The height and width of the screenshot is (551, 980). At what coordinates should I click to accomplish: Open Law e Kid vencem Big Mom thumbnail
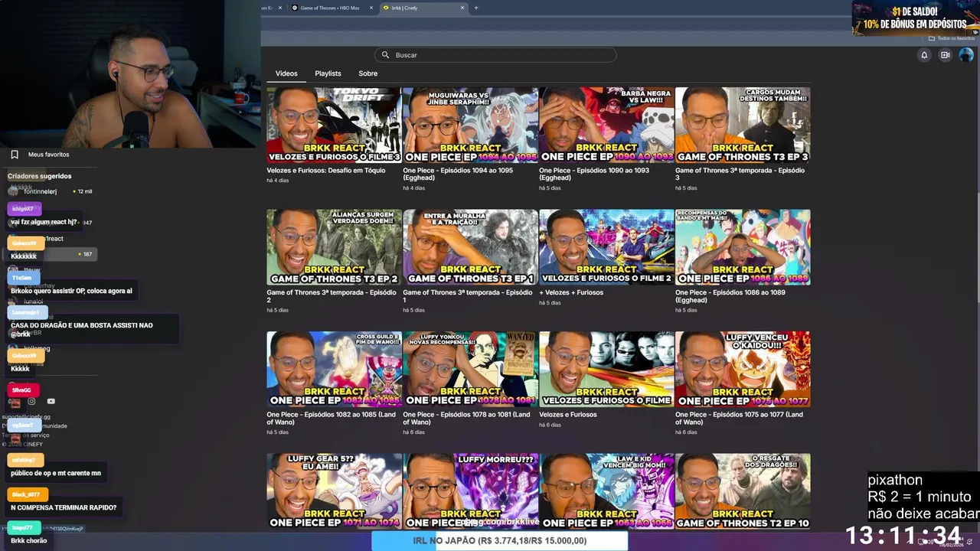[606, 491]
